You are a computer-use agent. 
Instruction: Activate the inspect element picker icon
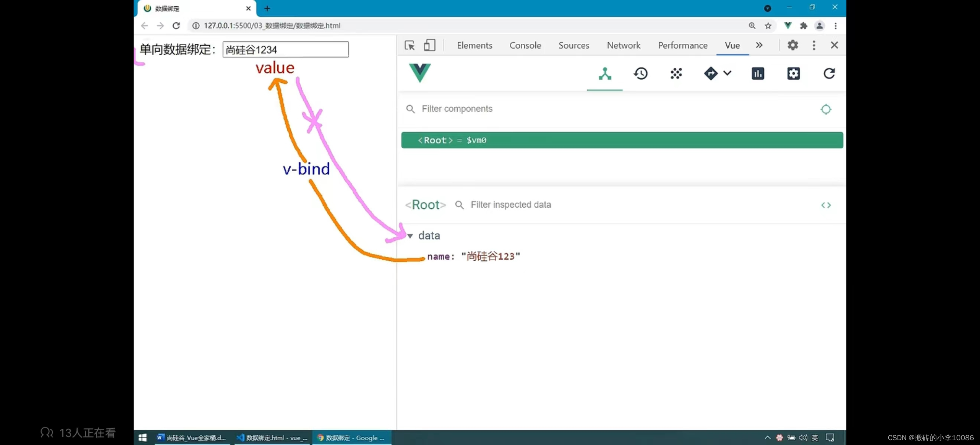click(x=409, y=45)
